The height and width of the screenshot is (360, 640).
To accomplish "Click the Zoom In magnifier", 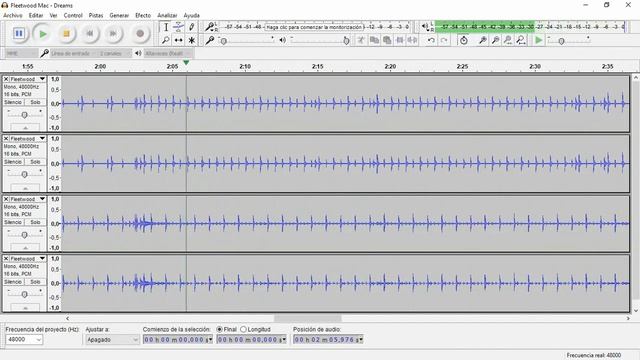I will pyautogui.click(x=482, y=40).
